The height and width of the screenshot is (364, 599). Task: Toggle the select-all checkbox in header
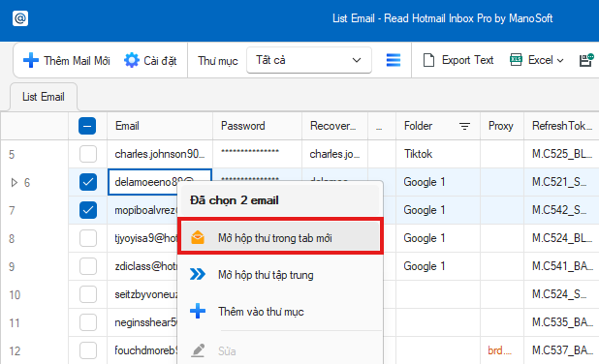pos(87,126)
